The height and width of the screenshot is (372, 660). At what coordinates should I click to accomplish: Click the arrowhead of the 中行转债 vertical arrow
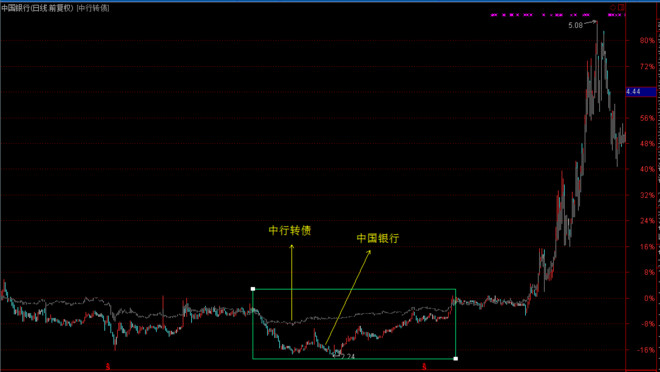tap(292, 247)
